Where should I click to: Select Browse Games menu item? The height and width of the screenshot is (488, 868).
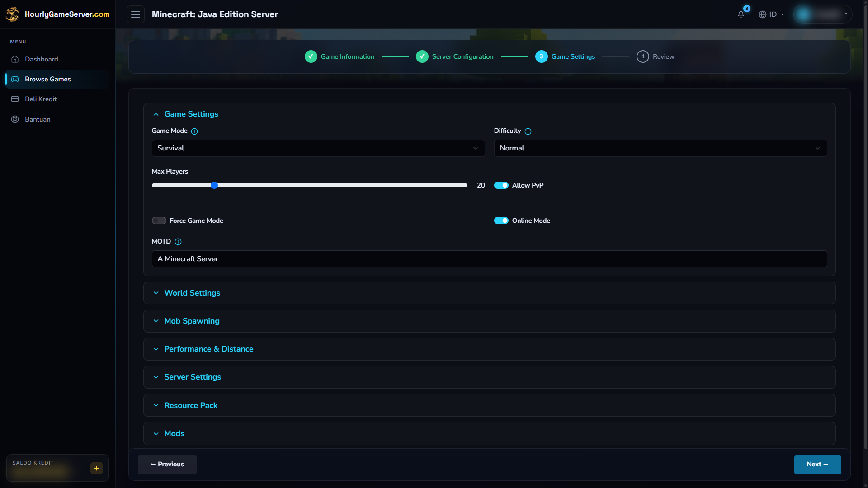click(57, 79)
